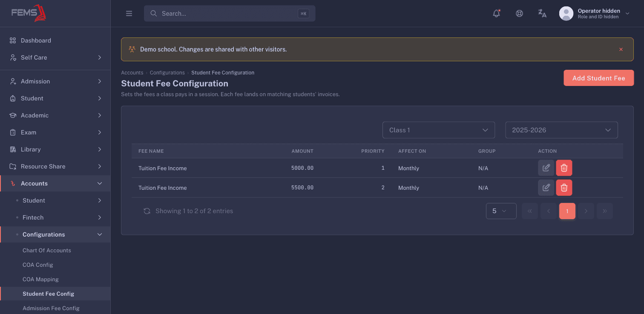Delete the 5000.00 tuition fee row
Screen dimensions: 644x314
point(564,168)
